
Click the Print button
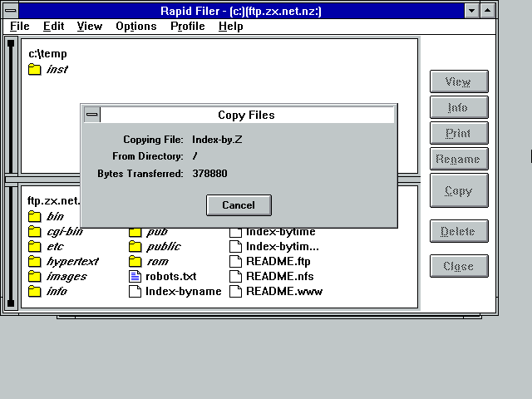click(459, 133)
